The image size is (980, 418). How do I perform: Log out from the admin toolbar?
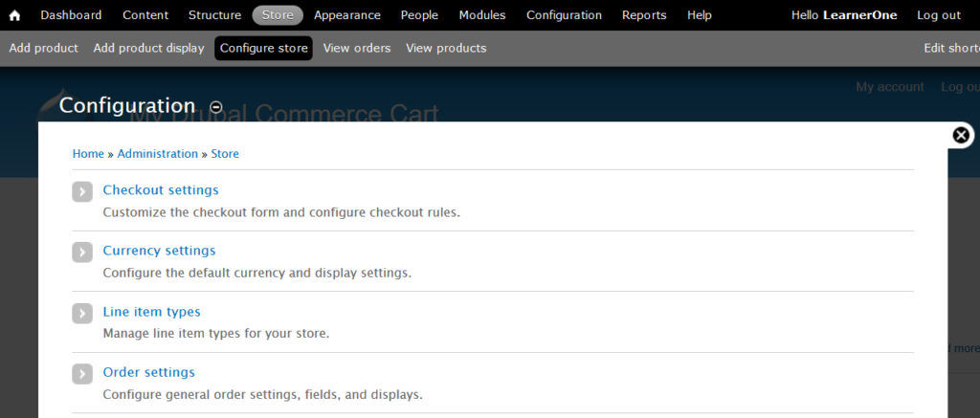939,15
